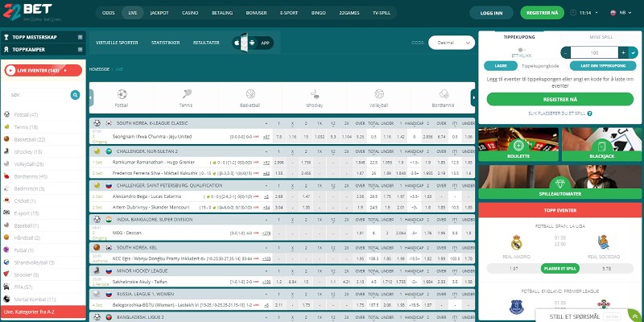
Task: Increase stake with plus button
Action: click(x=623, y=52)
